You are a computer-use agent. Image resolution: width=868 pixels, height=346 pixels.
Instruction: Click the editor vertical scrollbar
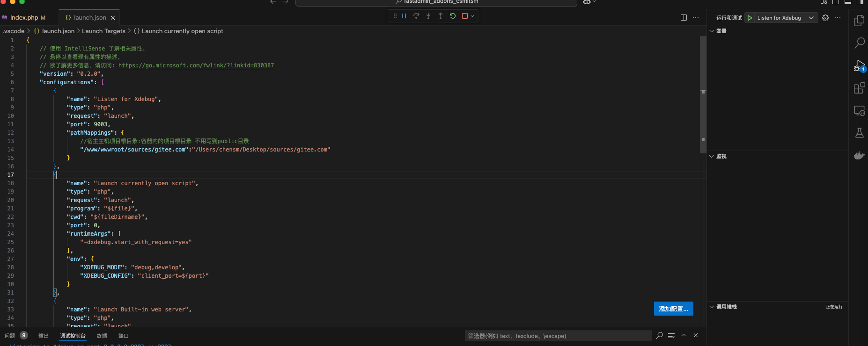(703, 95)
